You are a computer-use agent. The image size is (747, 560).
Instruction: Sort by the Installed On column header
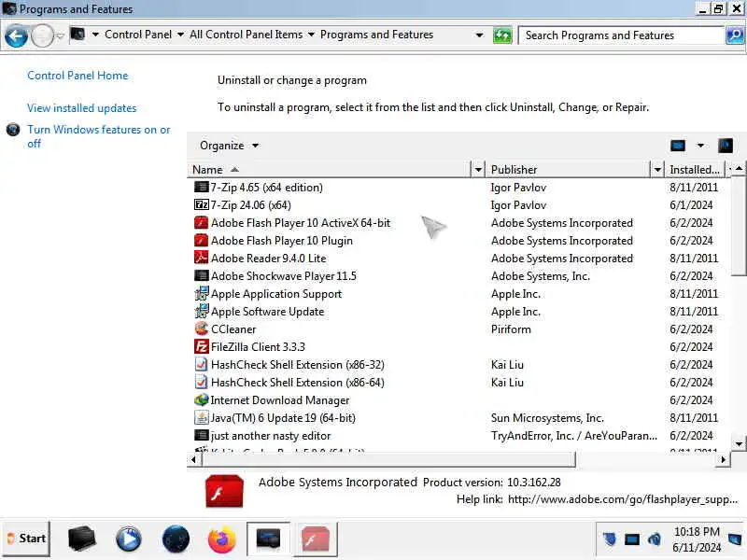point(695,169)
